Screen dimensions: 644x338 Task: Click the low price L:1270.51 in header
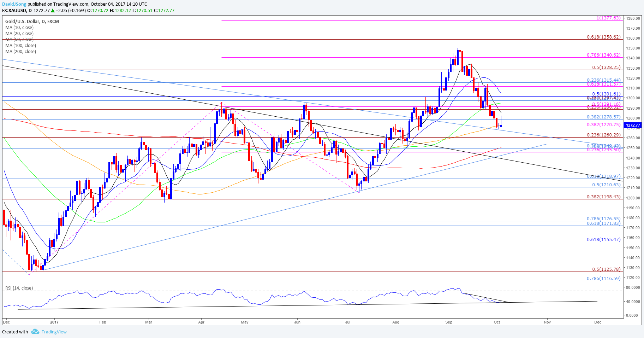pos(143,10)
